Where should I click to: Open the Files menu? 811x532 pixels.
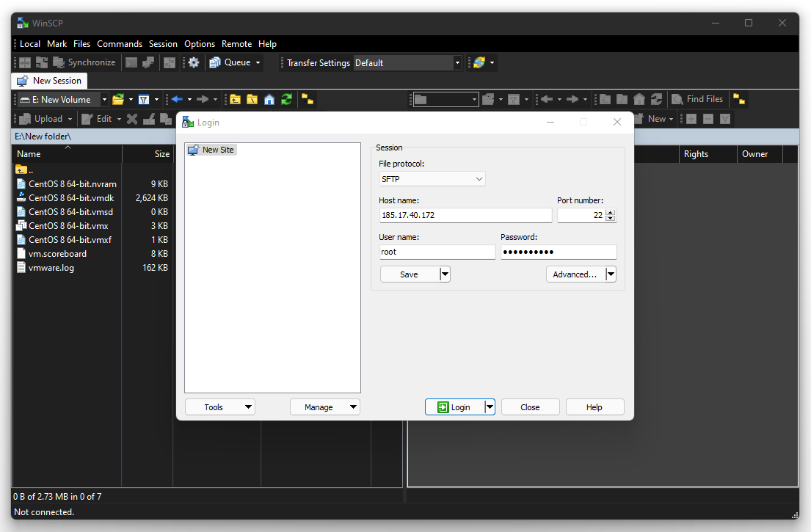(81, 44)
